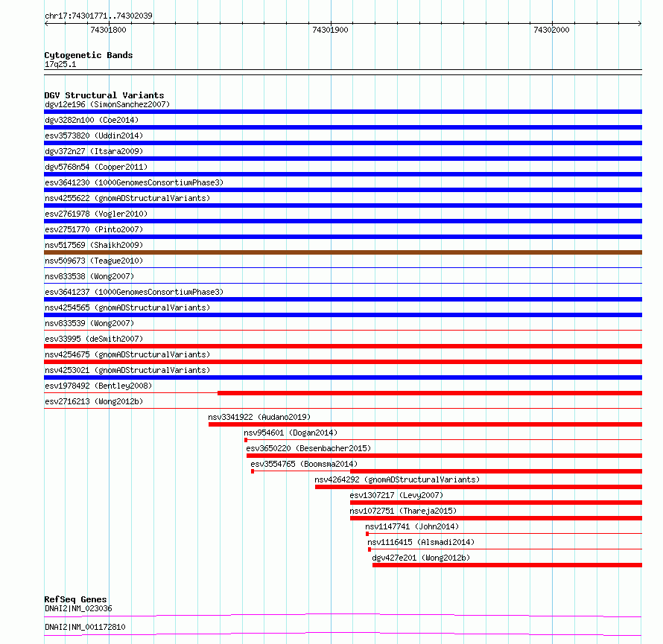Select esv2751770 (Pinto2007) label
This screenshot has width=663, height=644.
pos(94,229)
